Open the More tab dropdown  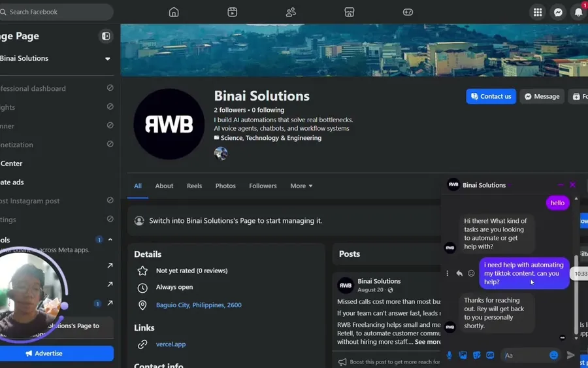pyautogui.click(x=301, y=186)
